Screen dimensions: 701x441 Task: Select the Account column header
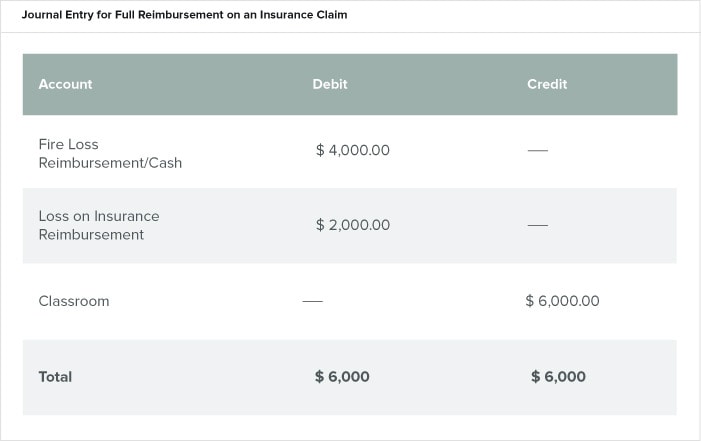pyautogui.click(x=65, y=84)
